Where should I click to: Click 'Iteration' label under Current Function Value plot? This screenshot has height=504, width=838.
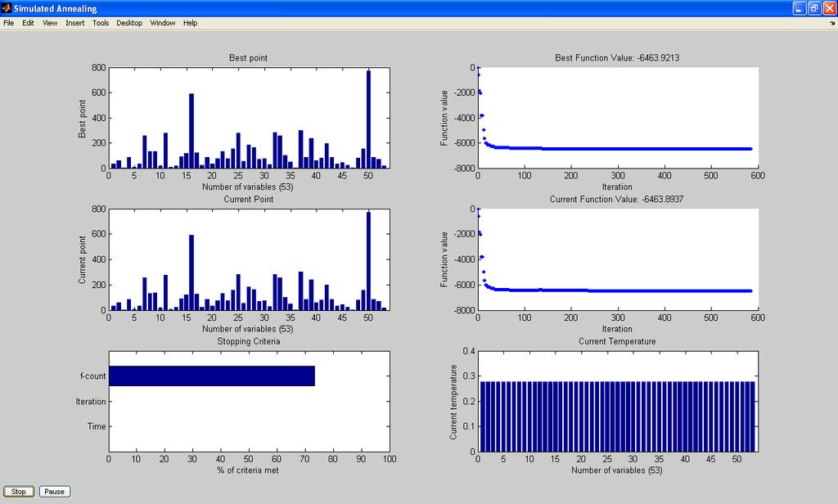(x=617, y=329)
